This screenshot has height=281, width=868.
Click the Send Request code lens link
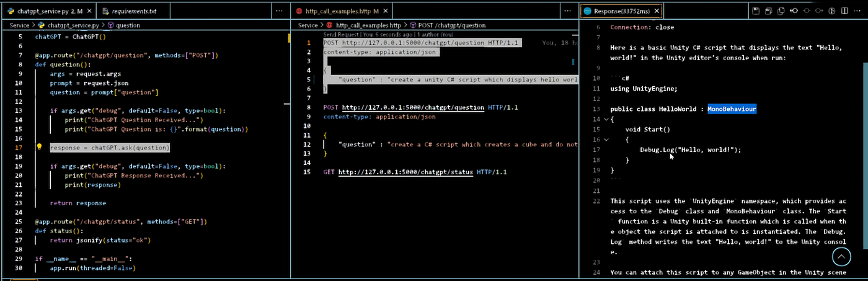coord(340,35)
